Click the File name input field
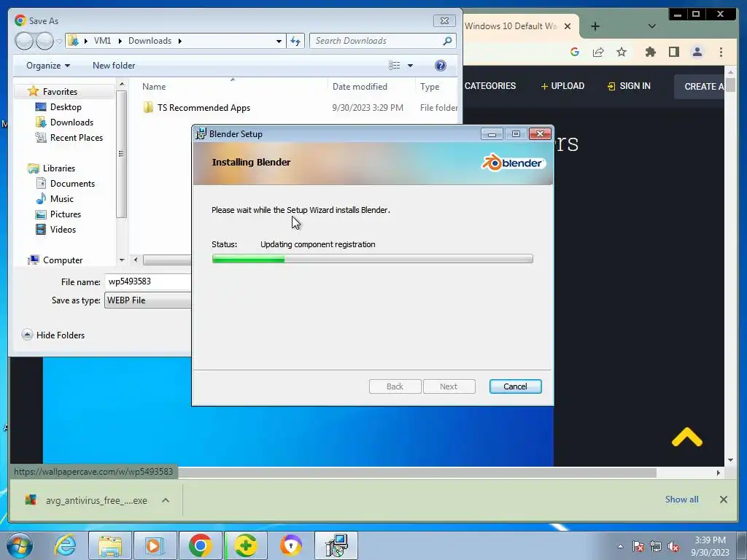The width and height of the screenshot is (747, 560). [147, 281]
